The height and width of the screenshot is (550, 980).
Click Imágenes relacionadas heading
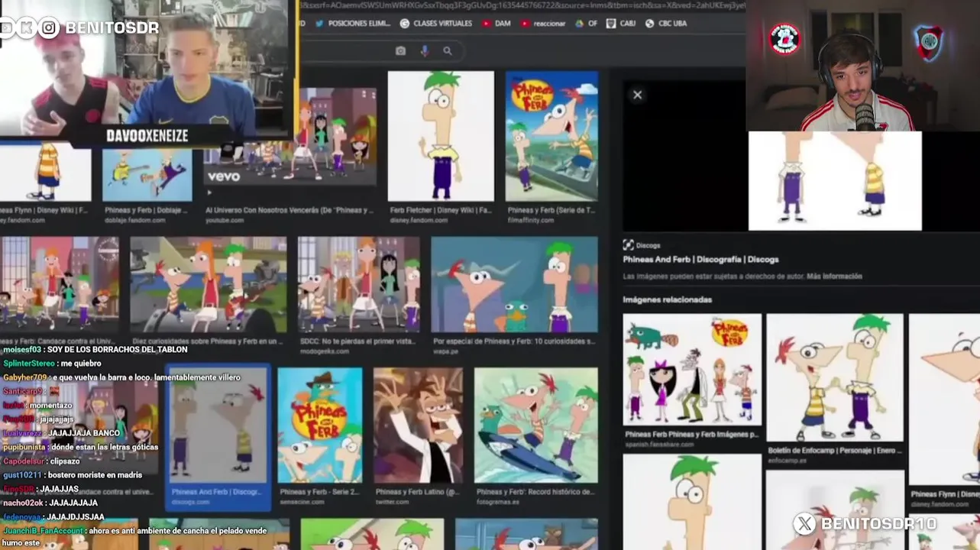tap(667, 299)
